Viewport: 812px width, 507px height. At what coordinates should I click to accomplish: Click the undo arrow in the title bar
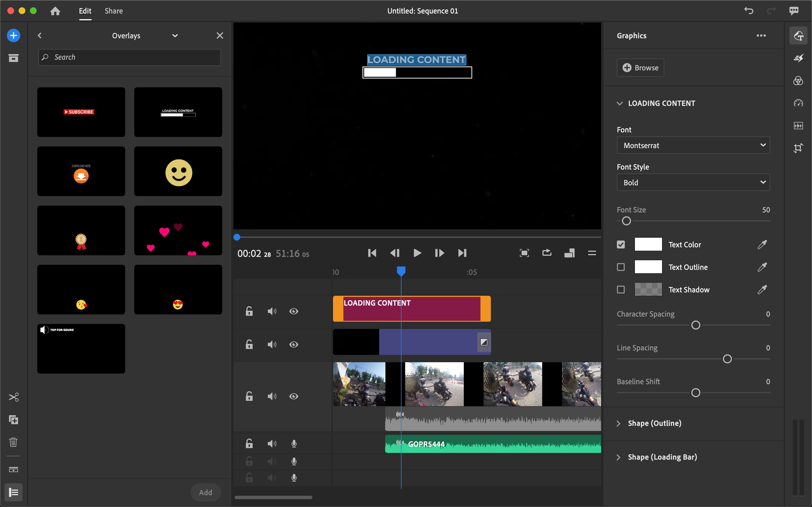(x=749, y=11)
